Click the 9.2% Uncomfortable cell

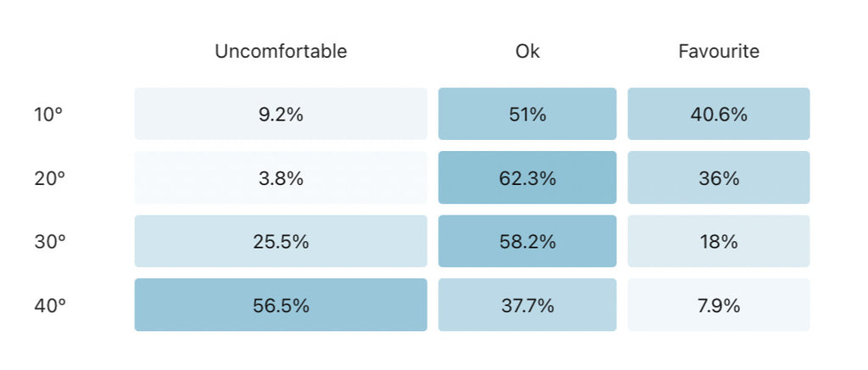click(x=281, y=115)
